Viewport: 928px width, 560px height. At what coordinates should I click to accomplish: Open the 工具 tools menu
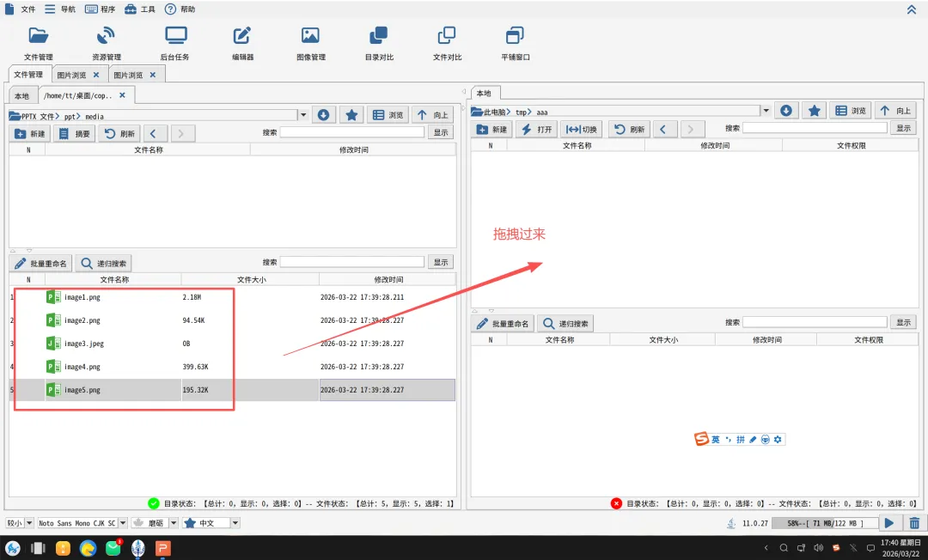tap(140, 9)
